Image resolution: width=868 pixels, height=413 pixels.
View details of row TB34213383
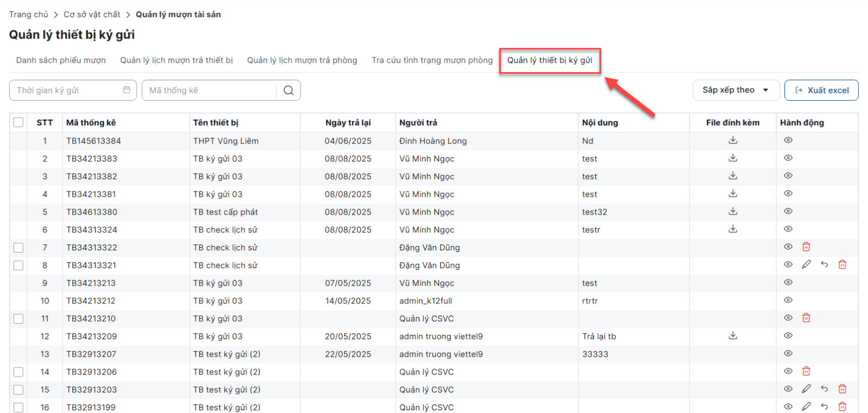pos(788,158)
